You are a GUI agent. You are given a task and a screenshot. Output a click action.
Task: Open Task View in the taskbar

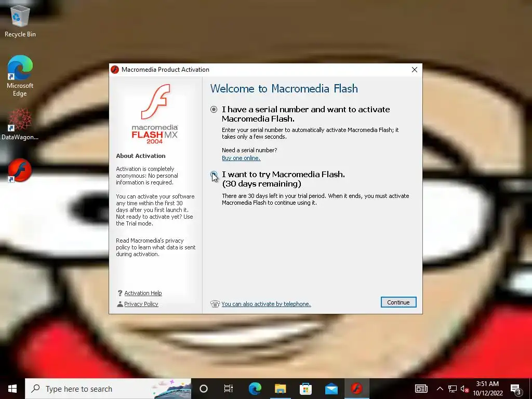229,389
